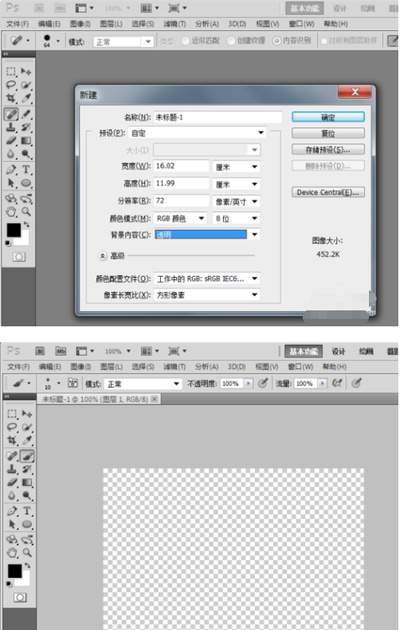The height and width of the screenshot is (630, 400).
Task: Choose 近似匹配 radio option in options bar
Action: 201,41
